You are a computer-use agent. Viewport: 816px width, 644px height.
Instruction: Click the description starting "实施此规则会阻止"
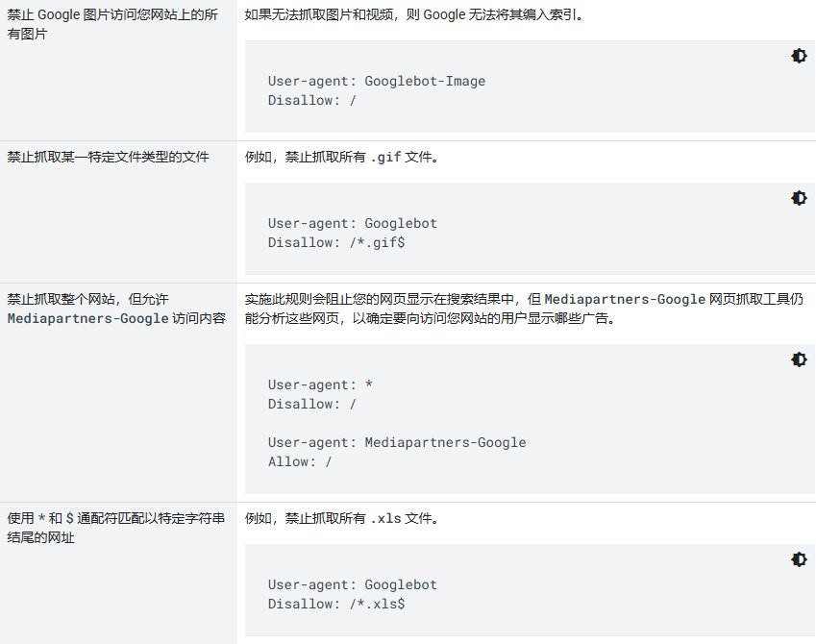pyautogui.click(x=523, y=309)
